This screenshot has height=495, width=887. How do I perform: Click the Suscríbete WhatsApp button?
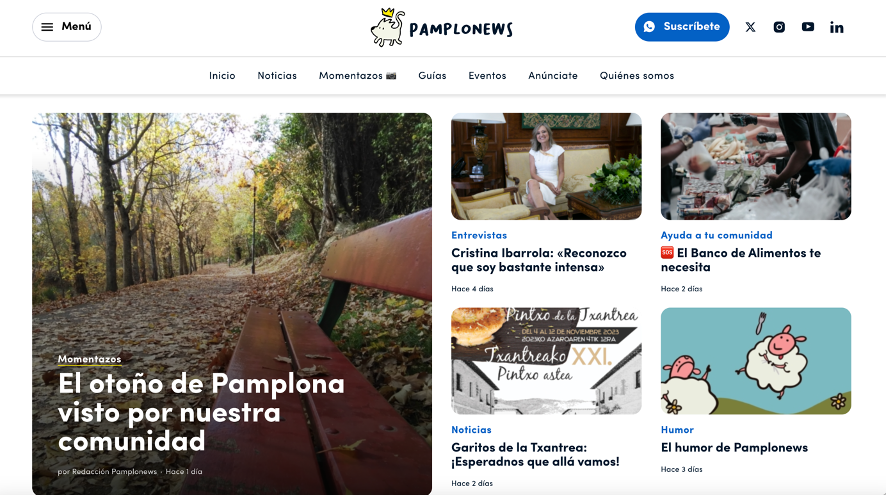682,27
